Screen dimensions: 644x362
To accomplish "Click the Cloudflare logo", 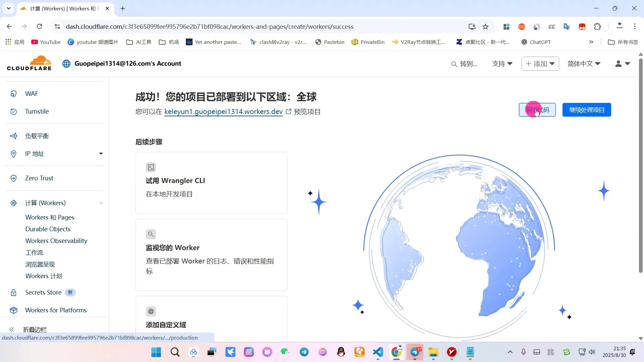I will pyautogui.click(x=29, y=63).
